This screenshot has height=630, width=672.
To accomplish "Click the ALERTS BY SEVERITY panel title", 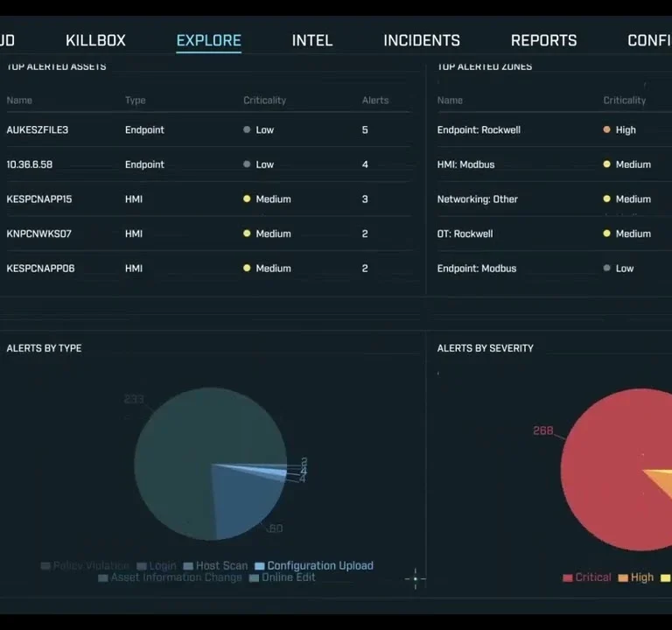I will tap(485, 348).
